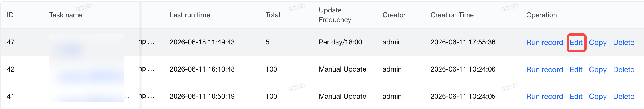
Task: Open Run record for task 47
Action: coord(544,43)
